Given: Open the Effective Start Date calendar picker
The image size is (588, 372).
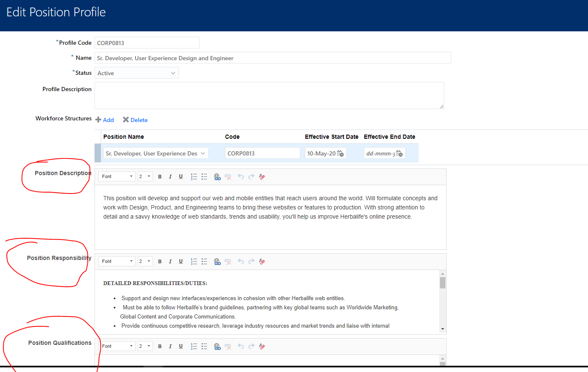Looking at the screenshot, I should (x=340, y=153).
